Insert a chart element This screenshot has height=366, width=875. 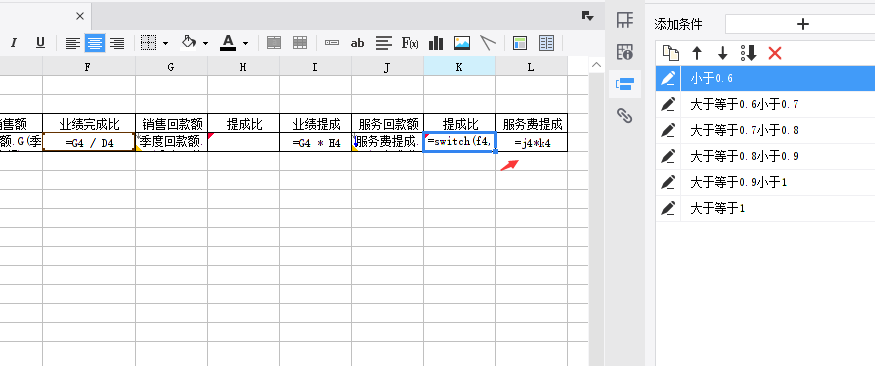click(x=436, y=43)
